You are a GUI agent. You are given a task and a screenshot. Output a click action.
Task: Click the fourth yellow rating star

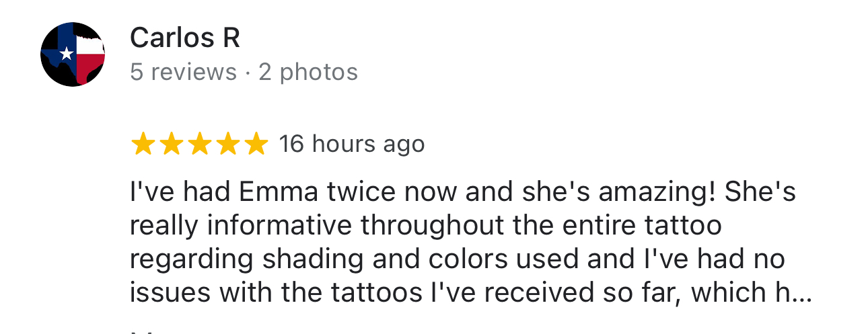[x=227, y=144]
